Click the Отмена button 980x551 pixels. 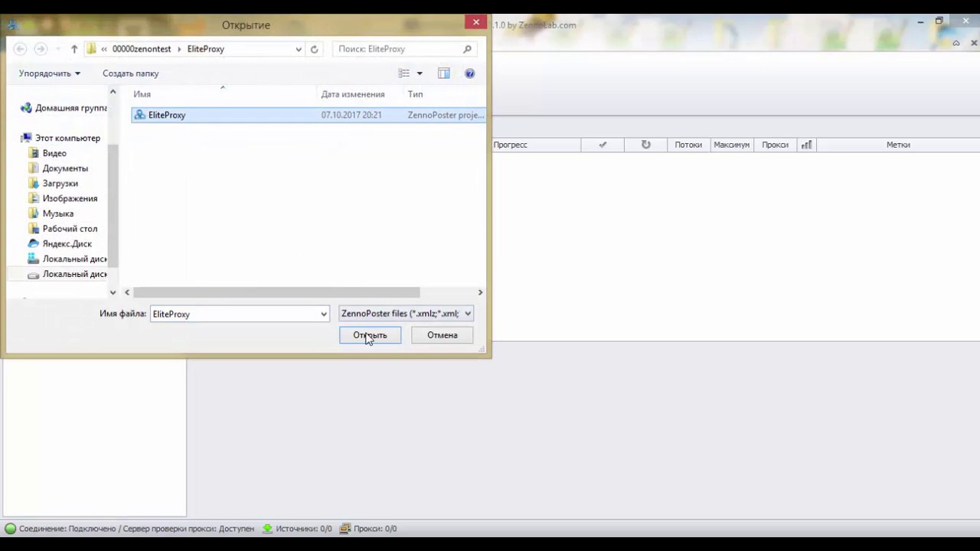tap(442, 335)
